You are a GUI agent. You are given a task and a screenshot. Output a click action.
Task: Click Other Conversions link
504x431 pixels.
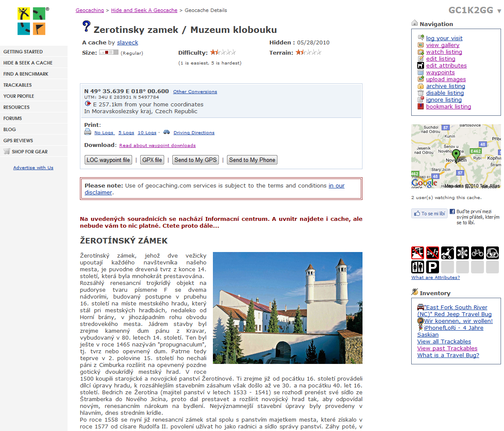tap(195, 91)
